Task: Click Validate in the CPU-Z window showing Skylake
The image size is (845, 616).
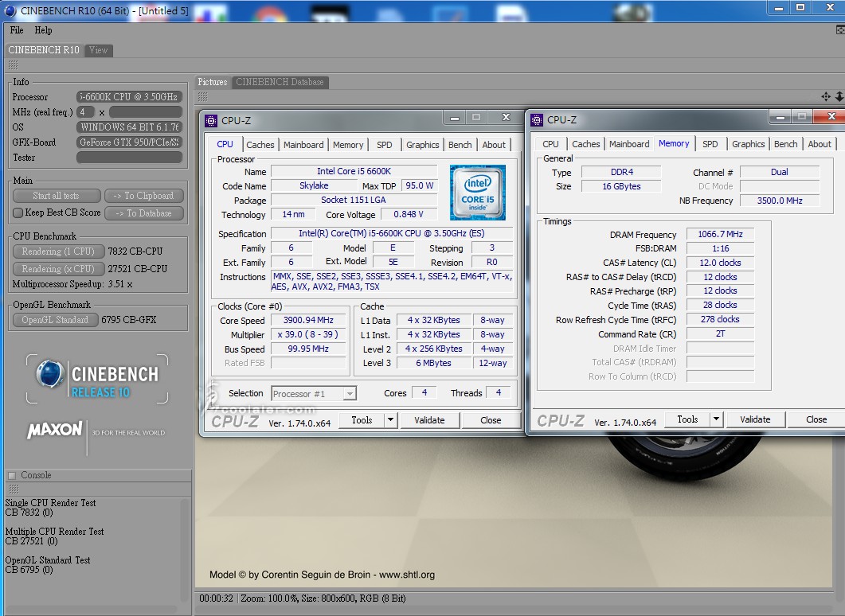Action: coord(429,420)
